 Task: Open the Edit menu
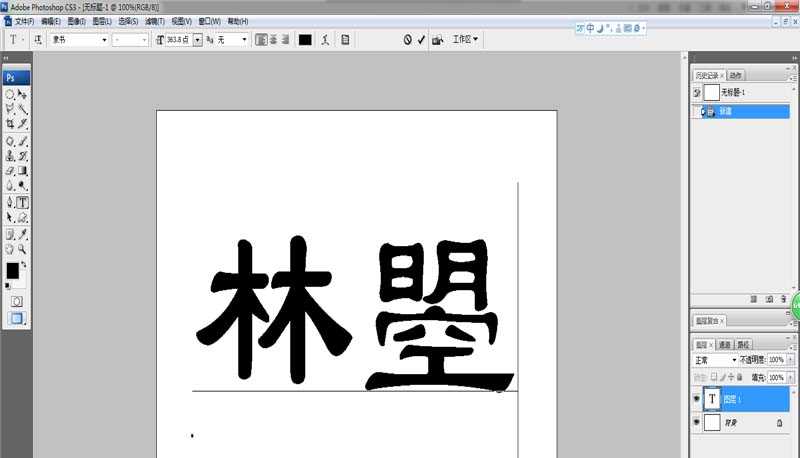(51, 21)
